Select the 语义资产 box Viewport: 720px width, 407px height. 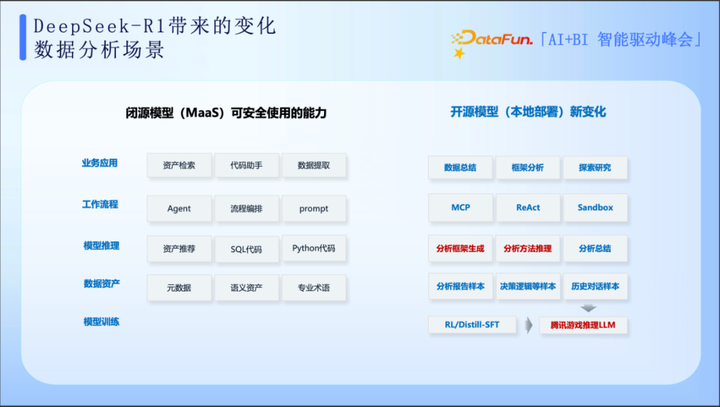pyautogui.click(x=247, y=288)
